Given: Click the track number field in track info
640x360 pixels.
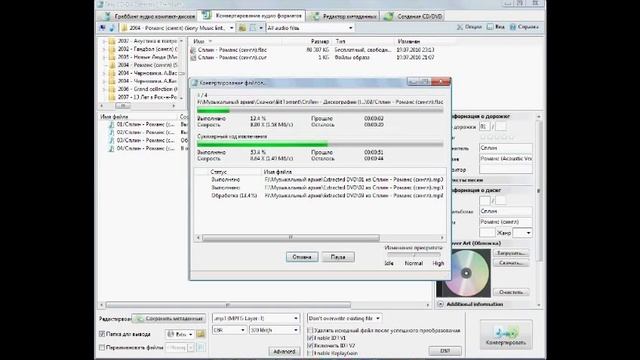Looking at the screenshot, I should [x=484, y=127].
